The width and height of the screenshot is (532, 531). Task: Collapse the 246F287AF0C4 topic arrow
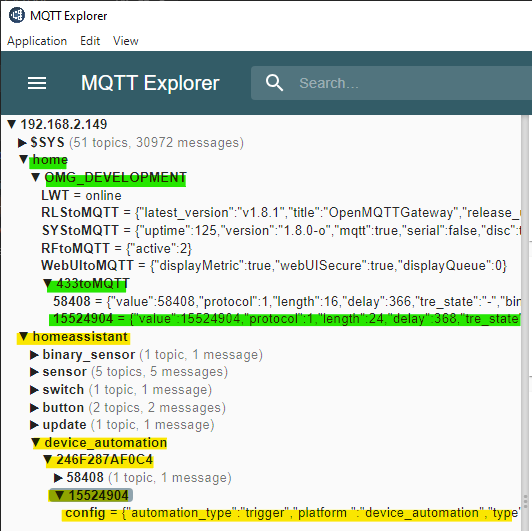[48, 460]
